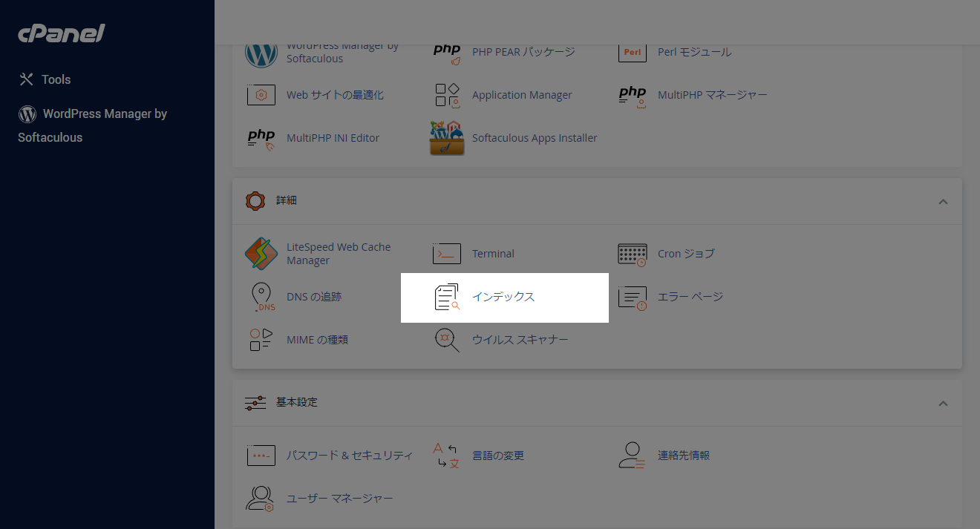Open the DNS の追跡 icon
The width and height of the screenshot is (980, 529).
click(x=261, y=296)
